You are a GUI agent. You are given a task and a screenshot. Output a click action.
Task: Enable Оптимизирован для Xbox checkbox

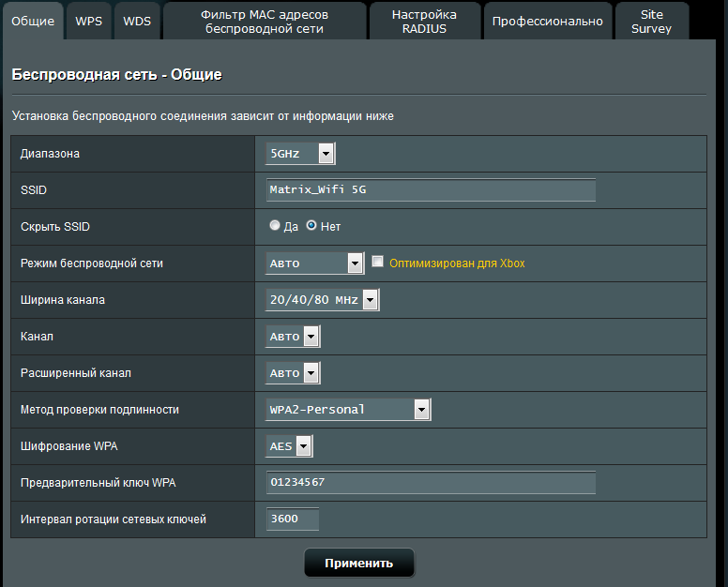378,263
